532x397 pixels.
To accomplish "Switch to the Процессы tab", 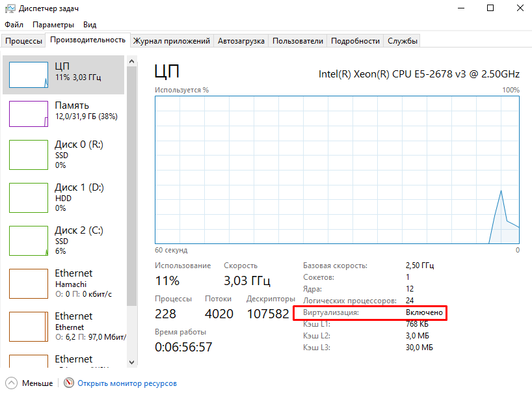I will tap(24, 41).
